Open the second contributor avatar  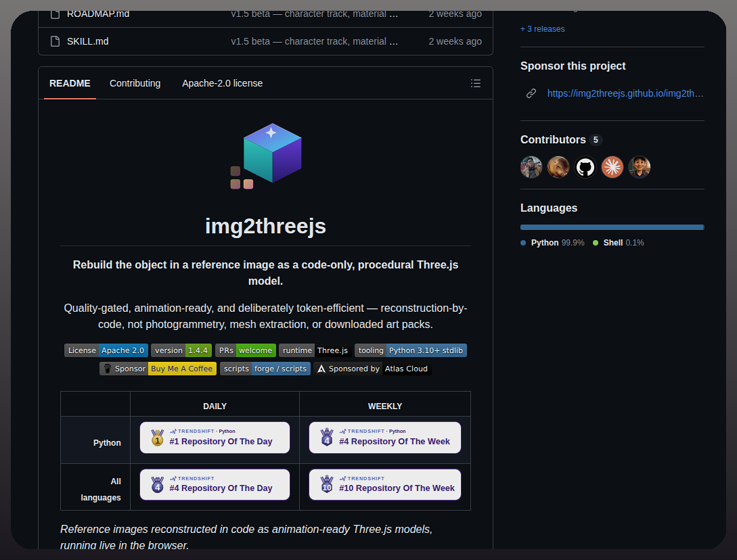tap(558, 167)
